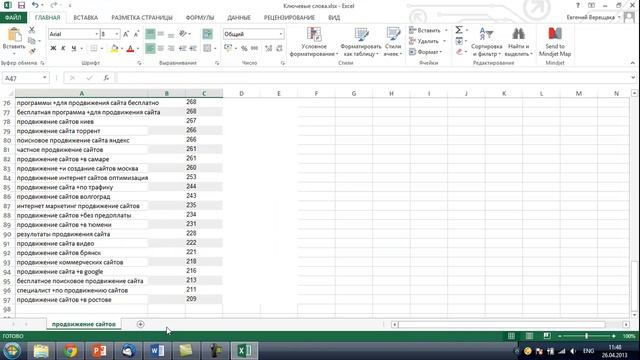Click the Insert Function fx icon
The width and height of the screenshot is (640, 360).
coord(106,78)
